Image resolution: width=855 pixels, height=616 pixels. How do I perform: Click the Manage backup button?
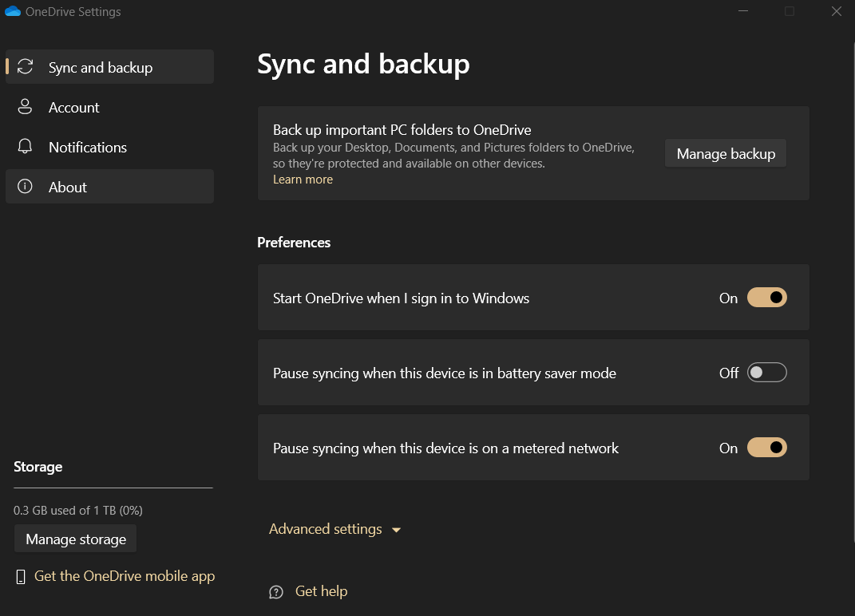click(726, 153)
